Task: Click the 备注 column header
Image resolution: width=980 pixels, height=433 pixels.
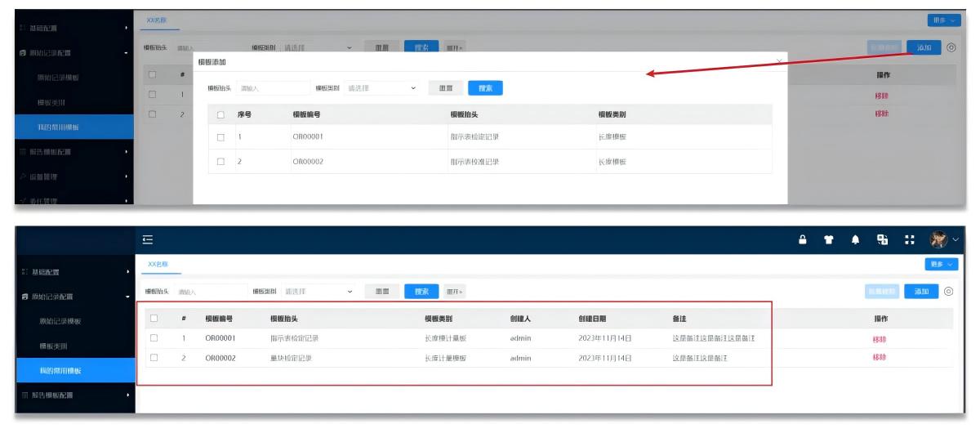Action: (679, 319)
